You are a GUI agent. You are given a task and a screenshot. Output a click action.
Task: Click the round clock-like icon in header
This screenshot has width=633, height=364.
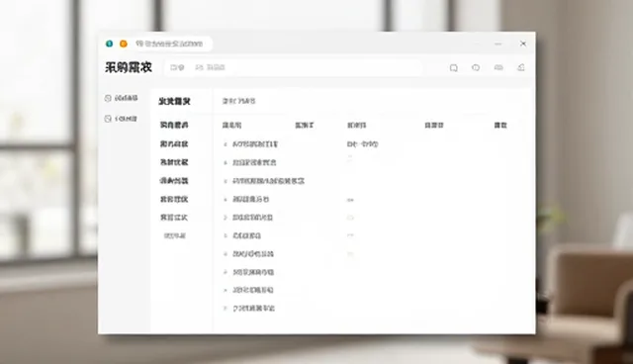[x=476, y=67]
